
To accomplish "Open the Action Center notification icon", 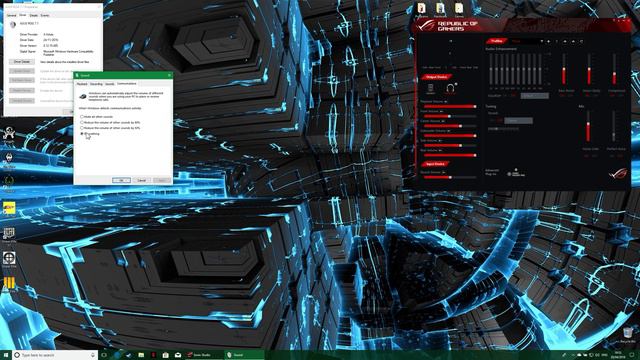I will coord(632,355).
